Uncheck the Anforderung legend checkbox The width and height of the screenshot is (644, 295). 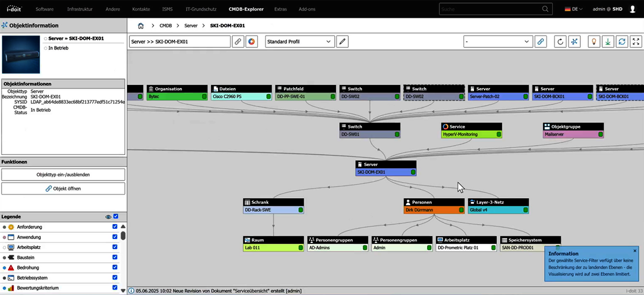coord(115,227)
